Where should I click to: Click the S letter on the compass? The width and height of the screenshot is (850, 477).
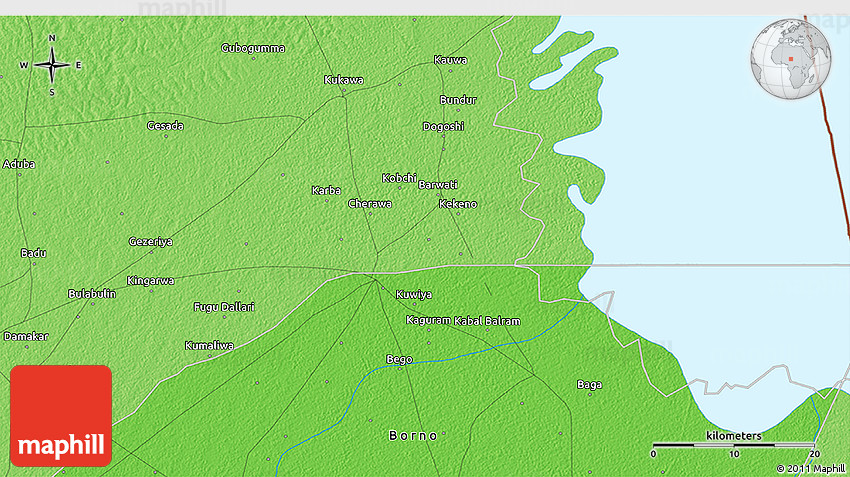pos(52,93)
